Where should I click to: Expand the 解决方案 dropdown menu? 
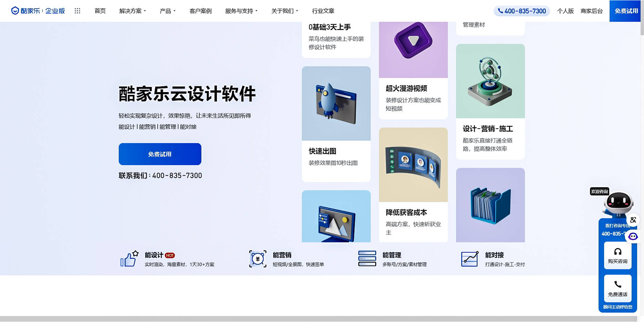click(133, 11)
